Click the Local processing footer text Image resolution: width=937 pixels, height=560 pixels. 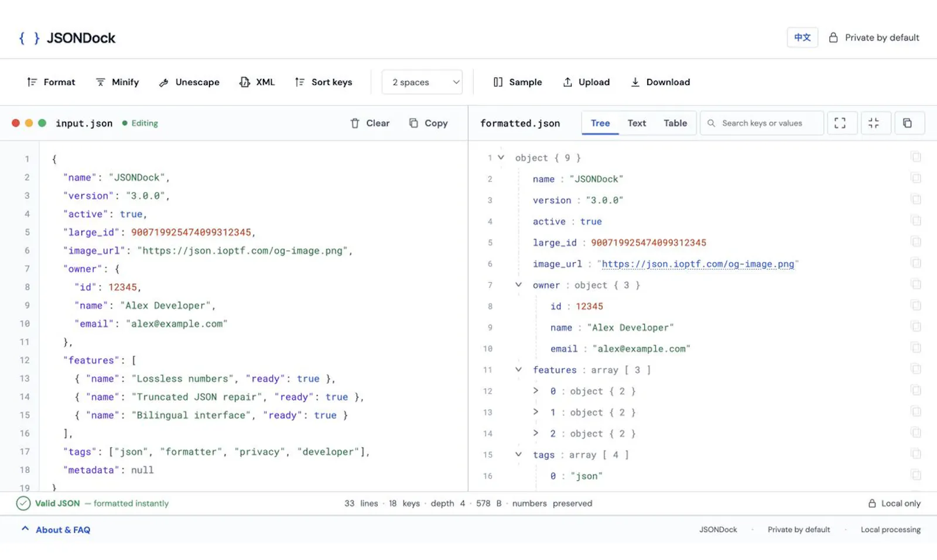[890, 530]
